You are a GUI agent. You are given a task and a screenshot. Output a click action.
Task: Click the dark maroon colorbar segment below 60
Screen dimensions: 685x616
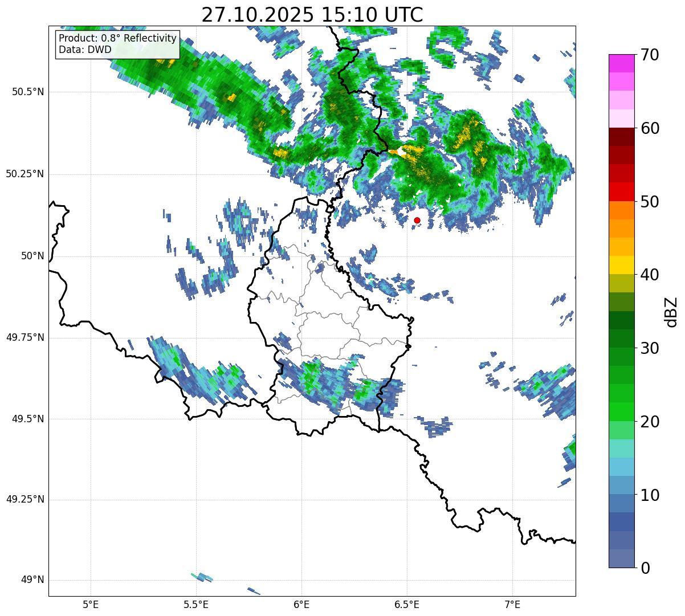click(x=621, y=137)
